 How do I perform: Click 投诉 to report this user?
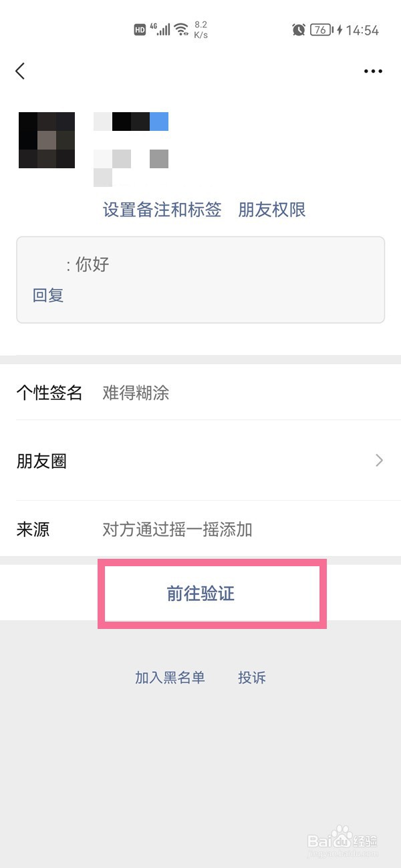point(252,678)
